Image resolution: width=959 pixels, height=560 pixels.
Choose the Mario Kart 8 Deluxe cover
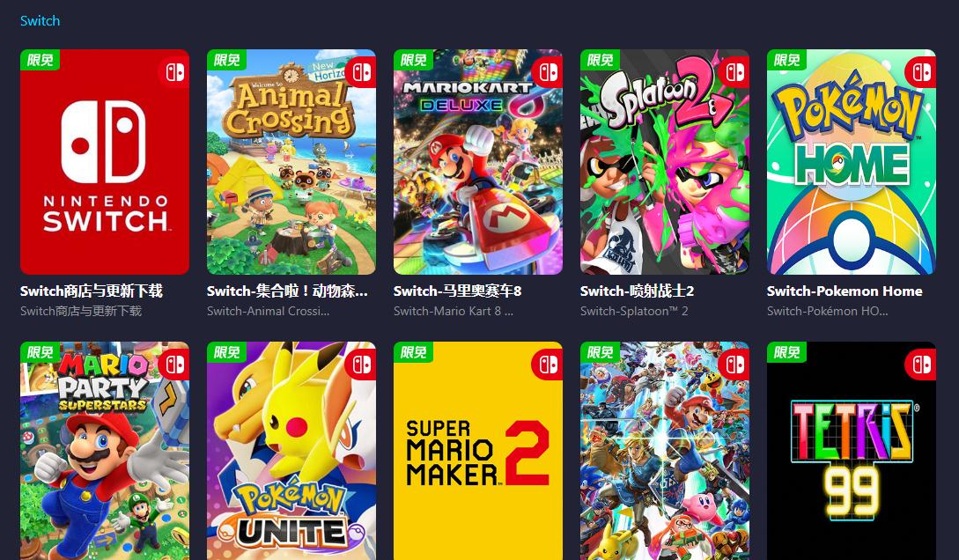pyautogui.click(x=477, y=162)
